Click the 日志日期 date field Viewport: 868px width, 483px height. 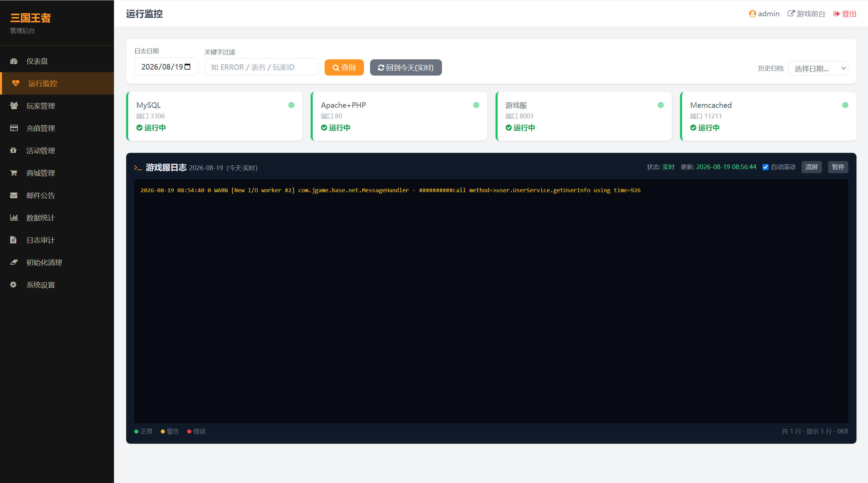[166, 67]
